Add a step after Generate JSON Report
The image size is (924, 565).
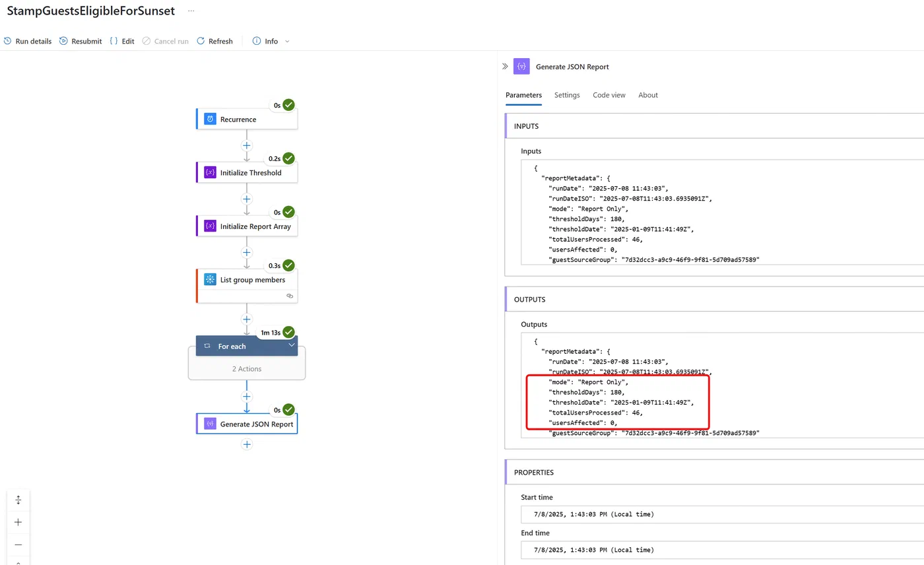[x=247, y=445]
